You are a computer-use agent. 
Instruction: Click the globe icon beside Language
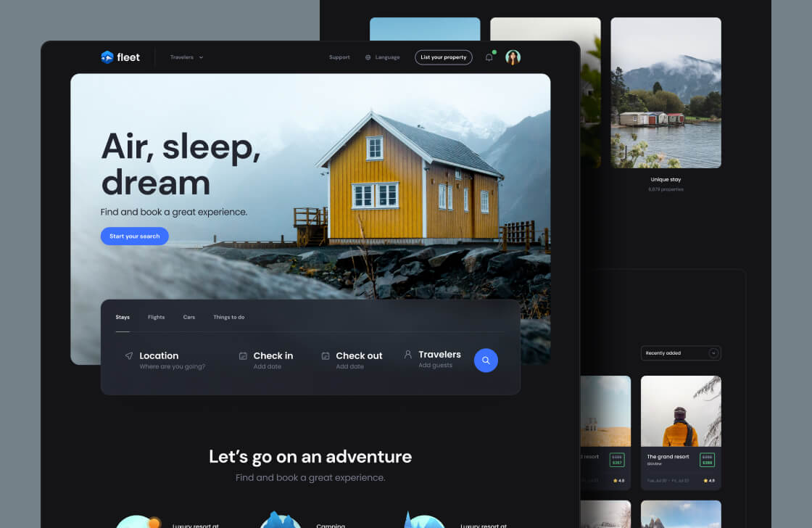click(x=368, y=57)
